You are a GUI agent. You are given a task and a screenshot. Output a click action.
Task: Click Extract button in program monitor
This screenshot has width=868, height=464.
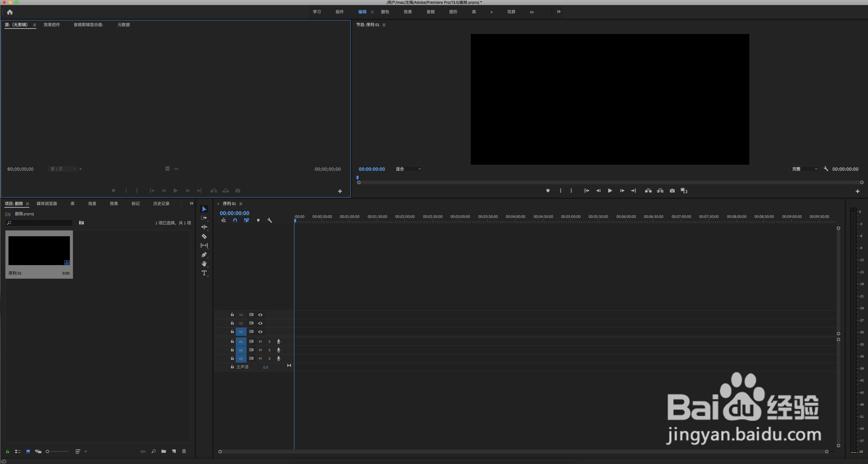[x=660, y=191]
